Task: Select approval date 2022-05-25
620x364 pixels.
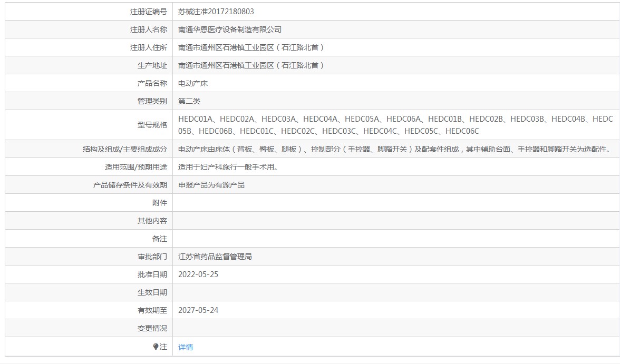Action: coord(198,274)
